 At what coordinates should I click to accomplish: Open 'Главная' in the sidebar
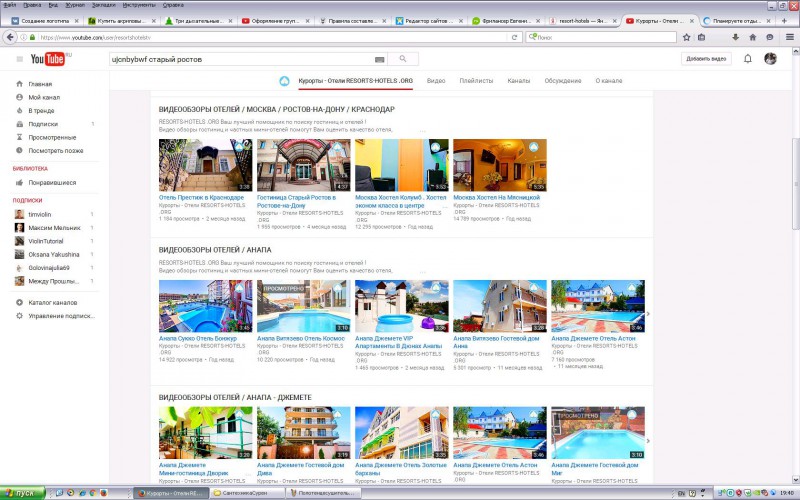click(40, 84)
